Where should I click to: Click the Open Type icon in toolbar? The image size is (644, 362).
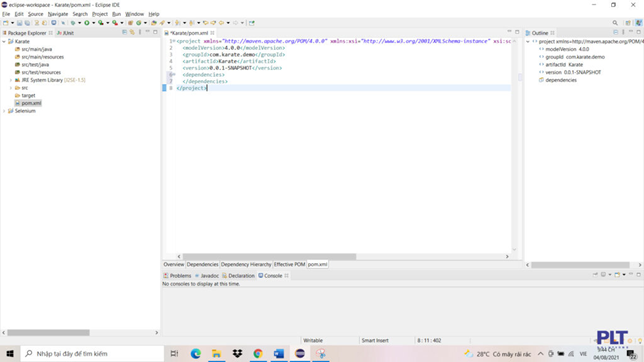coord(154,23)
